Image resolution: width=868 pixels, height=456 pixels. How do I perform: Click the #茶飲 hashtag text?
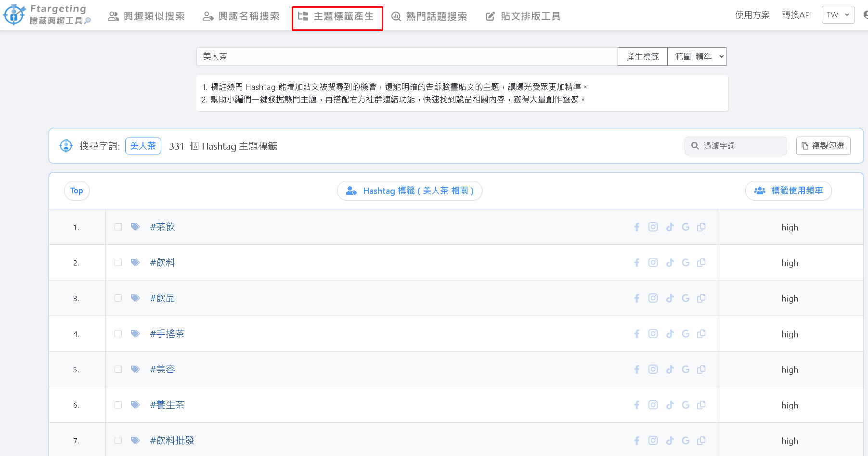163,227
